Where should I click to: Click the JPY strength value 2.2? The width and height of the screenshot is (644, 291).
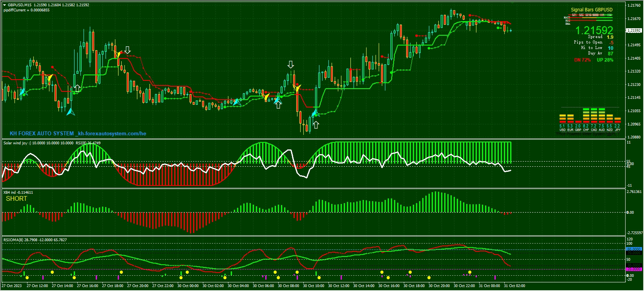(x=617, y=126)
